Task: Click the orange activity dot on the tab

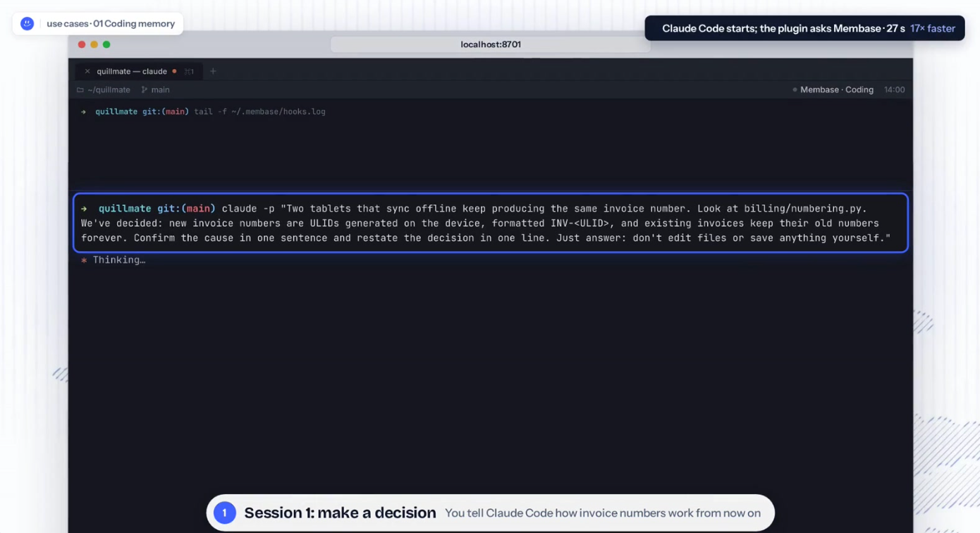Action: (174, 71)
